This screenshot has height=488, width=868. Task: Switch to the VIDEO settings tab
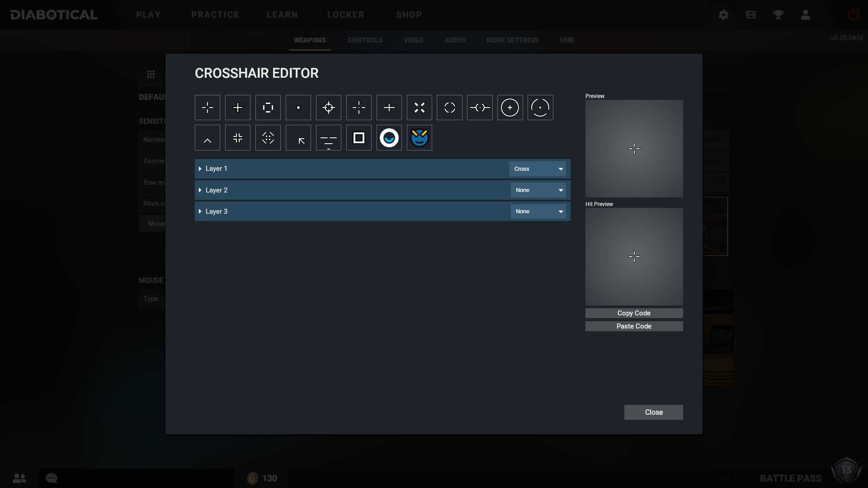pyautogui.click(x=413, y=40)
